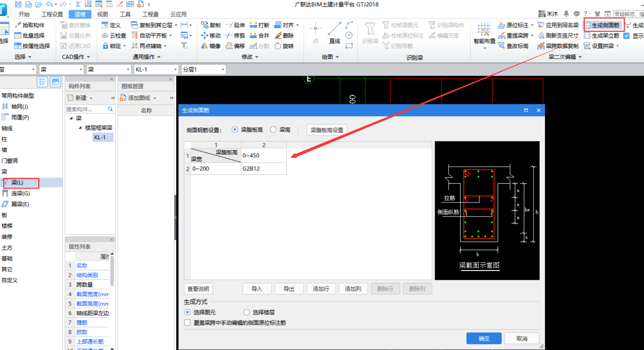Select 批量选择 batch select tool
Image resolution: width=644 pixels, height=350 pixels.
pos(30,35)
